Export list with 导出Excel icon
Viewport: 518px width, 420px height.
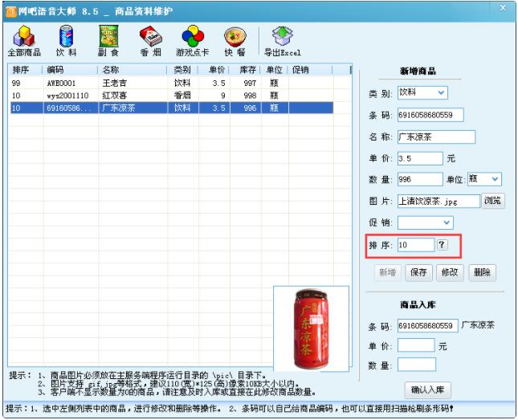pyautogui.click(x=283, y=41)
